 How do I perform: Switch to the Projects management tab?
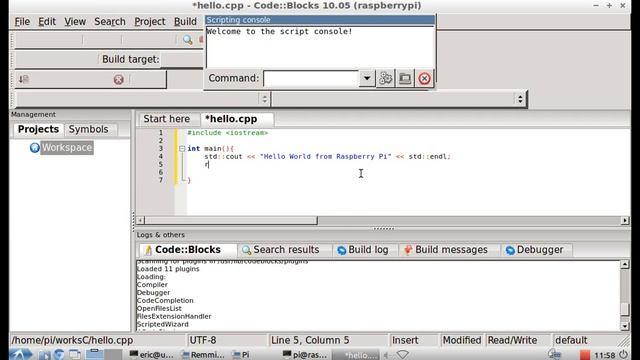click(38, 129)
